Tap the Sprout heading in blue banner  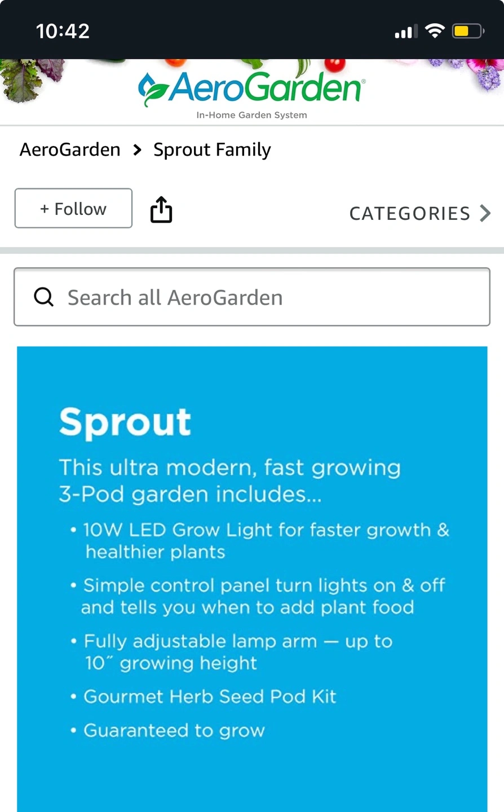click(x=125, y=422)
